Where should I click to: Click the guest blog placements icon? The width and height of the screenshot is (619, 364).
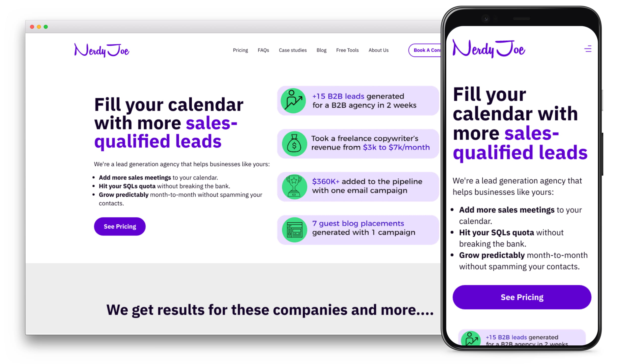click(294, 229)
